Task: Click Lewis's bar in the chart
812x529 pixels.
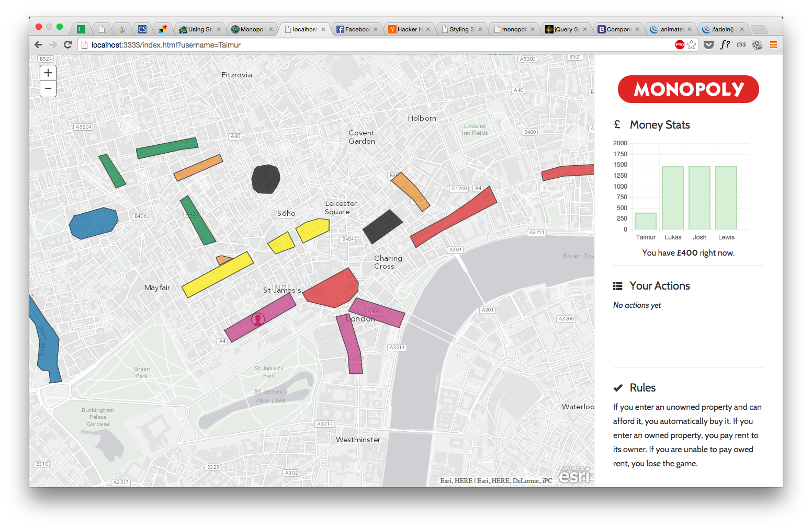Action: 726,198
